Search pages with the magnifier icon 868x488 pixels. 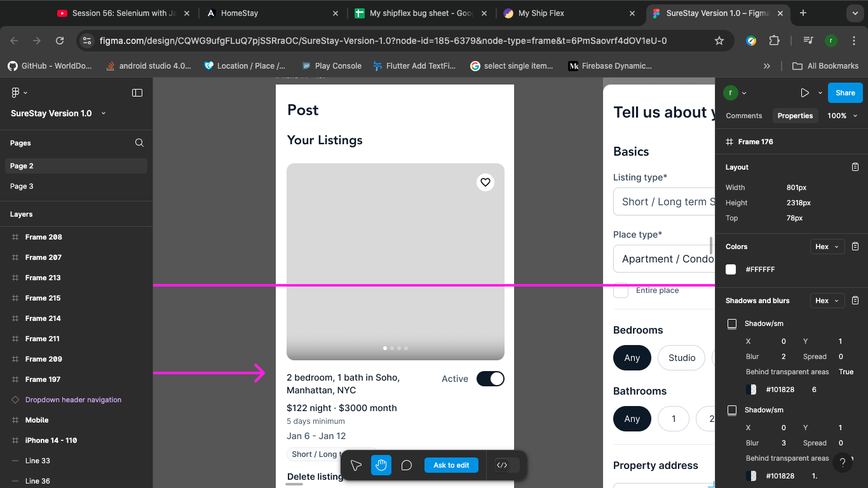[139, 143]
